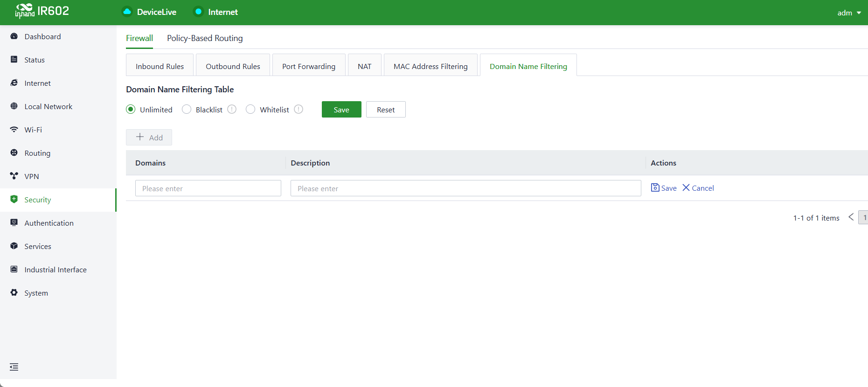Select the Whitelist radio button
This screenshot has width=868, height=387.
point(250,109)
